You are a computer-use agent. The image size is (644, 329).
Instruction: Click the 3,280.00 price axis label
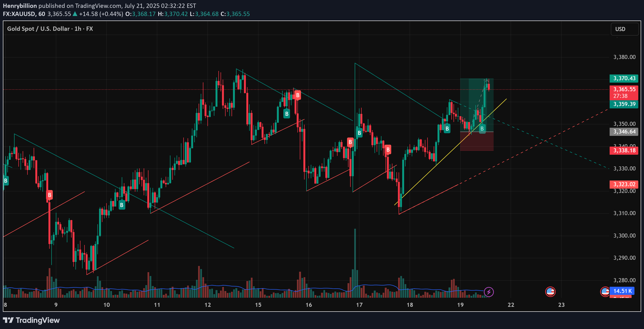(624, 280)
